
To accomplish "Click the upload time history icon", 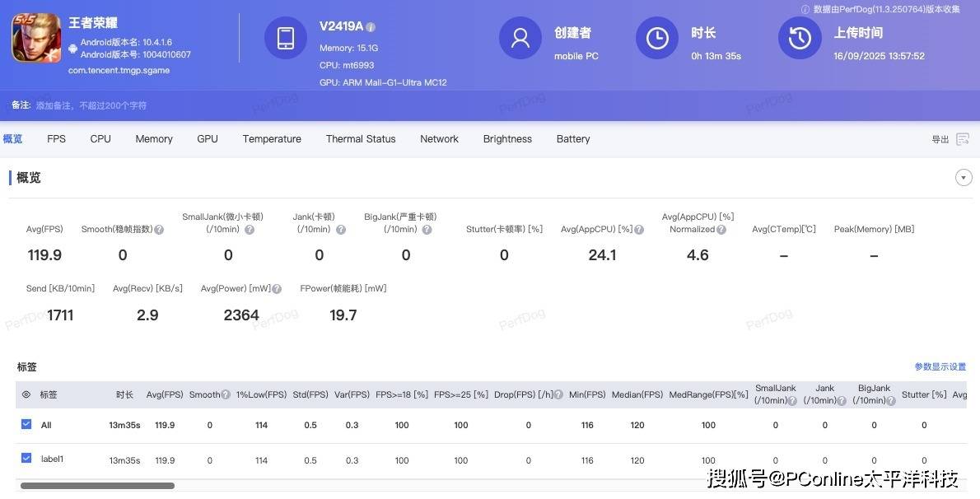I will coord(800,38).
